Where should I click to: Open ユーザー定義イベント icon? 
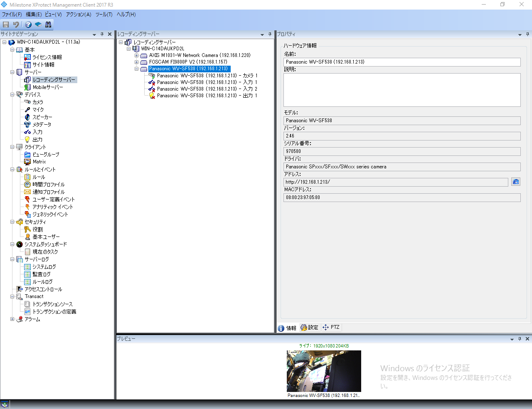tap(27, 199)
